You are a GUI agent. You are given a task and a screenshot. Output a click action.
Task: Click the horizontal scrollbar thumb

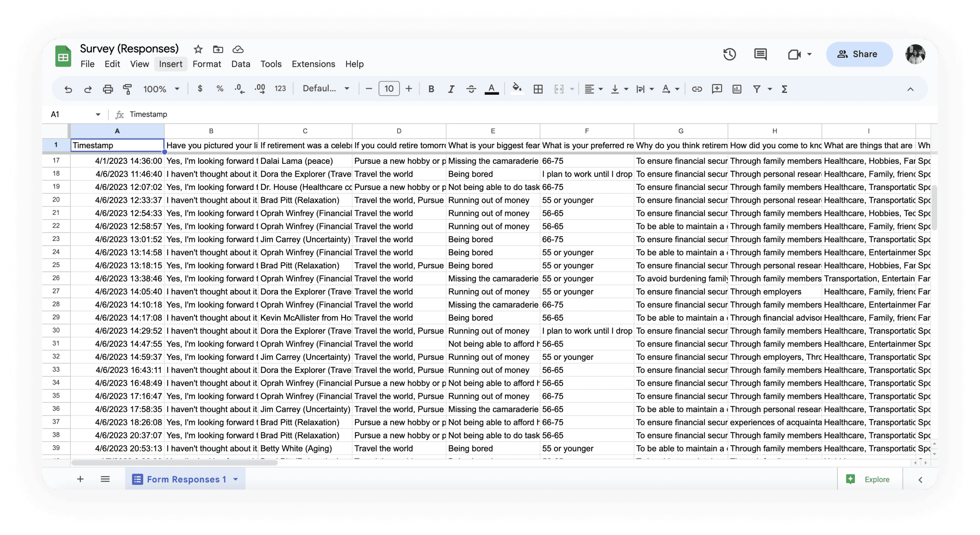[175, 463]
